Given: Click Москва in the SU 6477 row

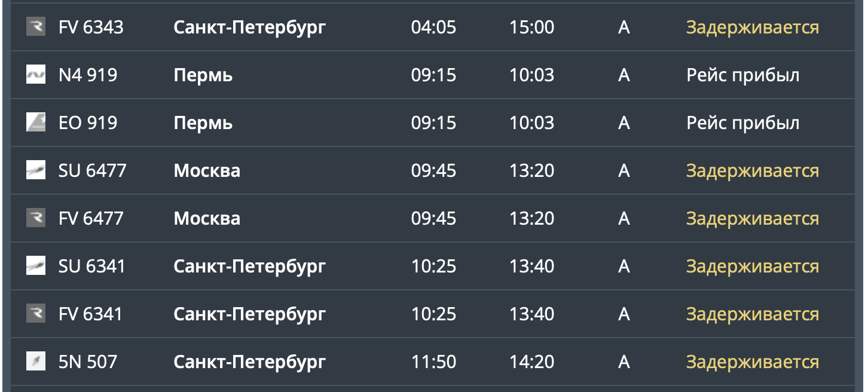Looking at the screenshot, I should click(x=207, y=170).
